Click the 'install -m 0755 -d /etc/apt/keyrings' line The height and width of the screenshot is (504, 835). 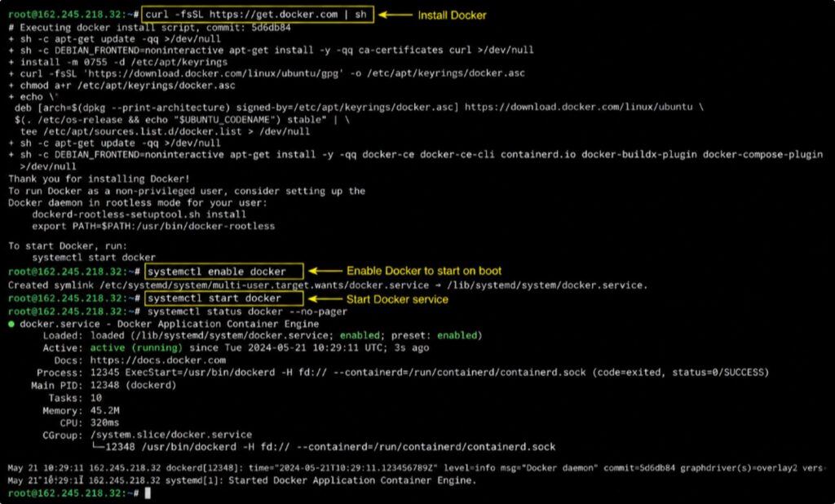coord(117,62)
